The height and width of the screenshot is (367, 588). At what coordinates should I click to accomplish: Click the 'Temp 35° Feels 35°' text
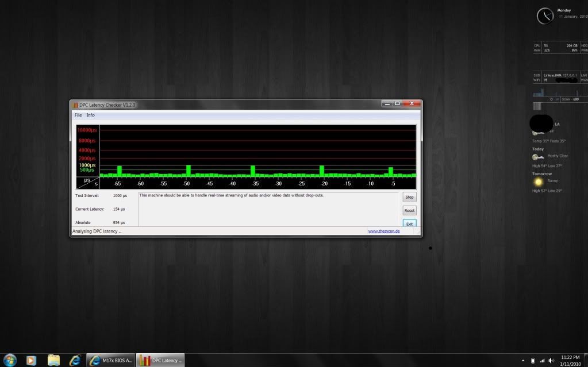(x=548, y=141)
